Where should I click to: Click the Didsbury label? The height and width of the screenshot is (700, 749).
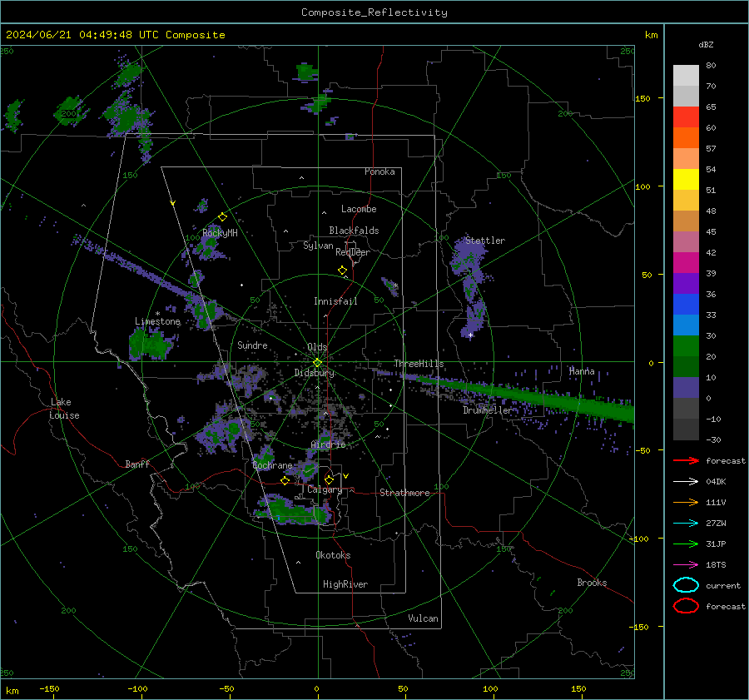(315, 373)
